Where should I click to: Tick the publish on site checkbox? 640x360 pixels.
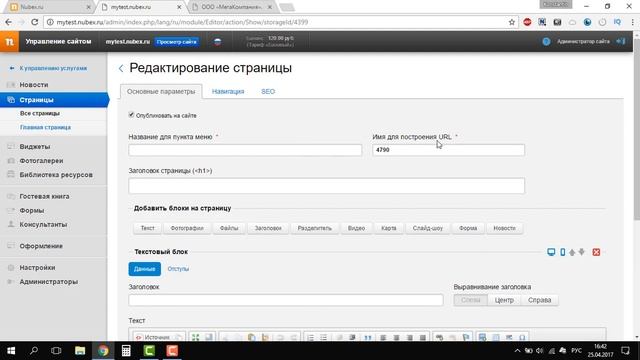click(131, 115)
